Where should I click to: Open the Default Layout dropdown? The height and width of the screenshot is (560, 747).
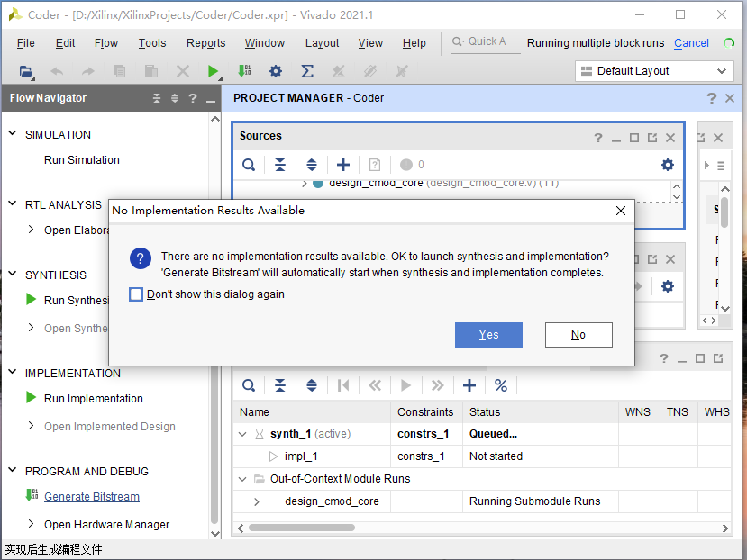click(654, 71)
